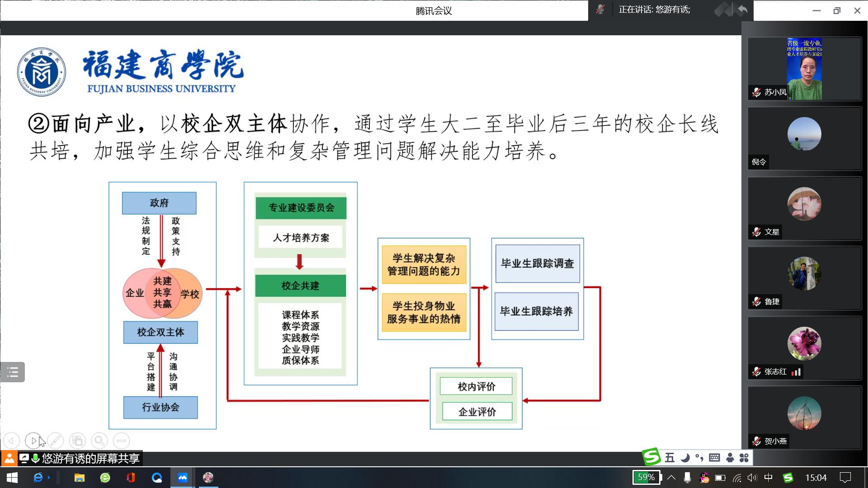Screen dimensions: 868x488
Task: Select 苏小凤 participant video thumbnail
Action: (x=804, y=69)
